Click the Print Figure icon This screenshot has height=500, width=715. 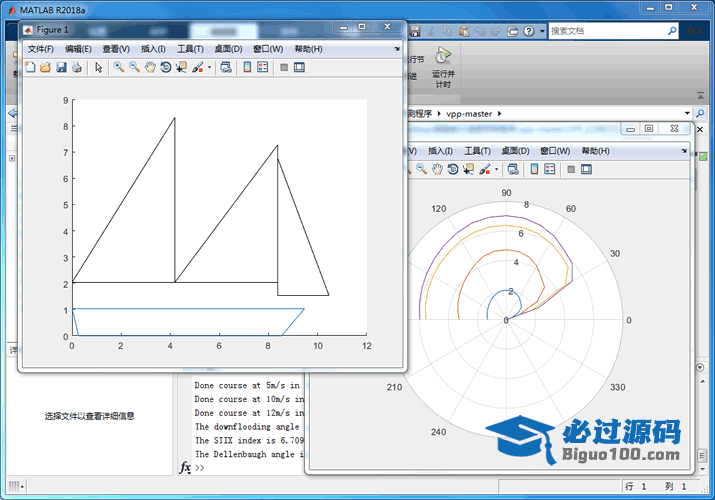coord(77,67)
